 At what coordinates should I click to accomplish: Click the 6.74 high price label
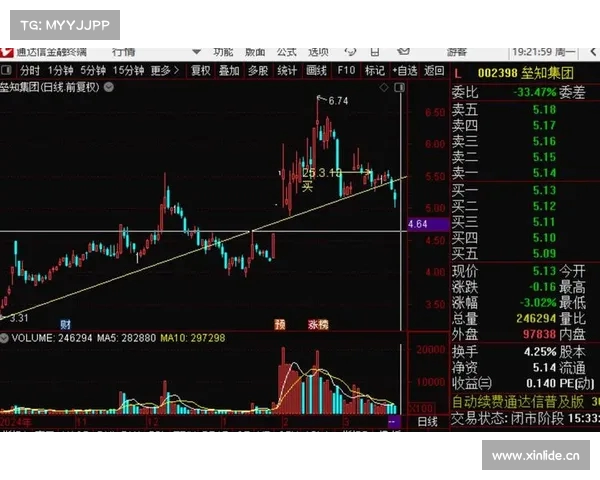click(338, 101)
